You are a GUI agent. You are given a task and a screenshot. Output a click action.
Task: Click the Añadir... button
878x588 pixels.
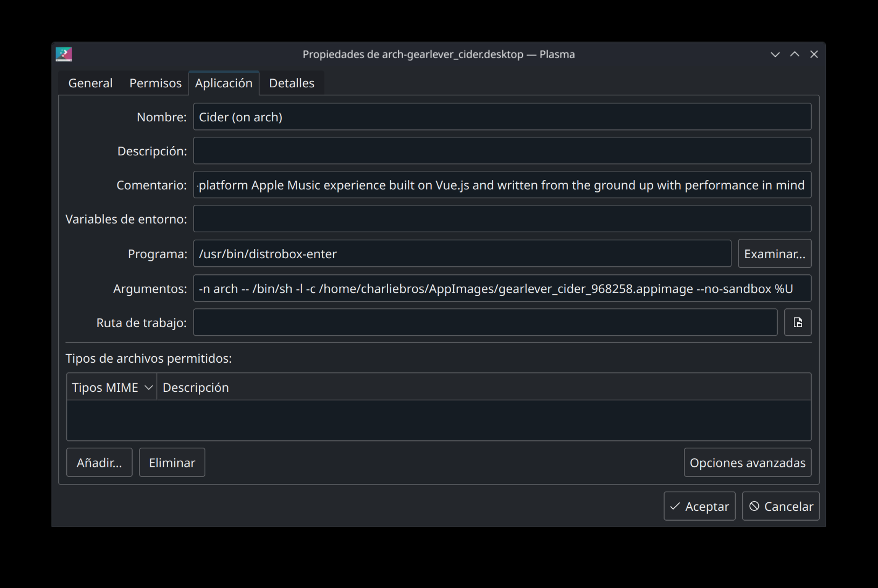coord(99,462)
